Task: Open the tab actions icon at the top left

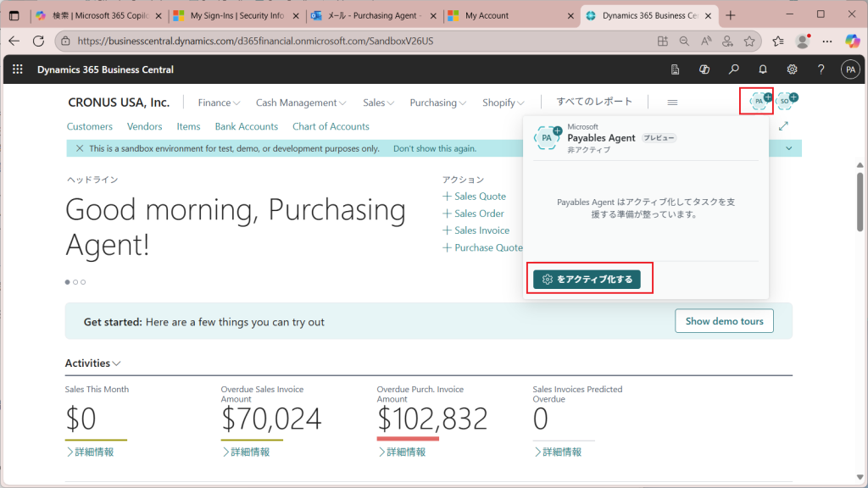Action: pyautogui.click(x=14, y=15)
